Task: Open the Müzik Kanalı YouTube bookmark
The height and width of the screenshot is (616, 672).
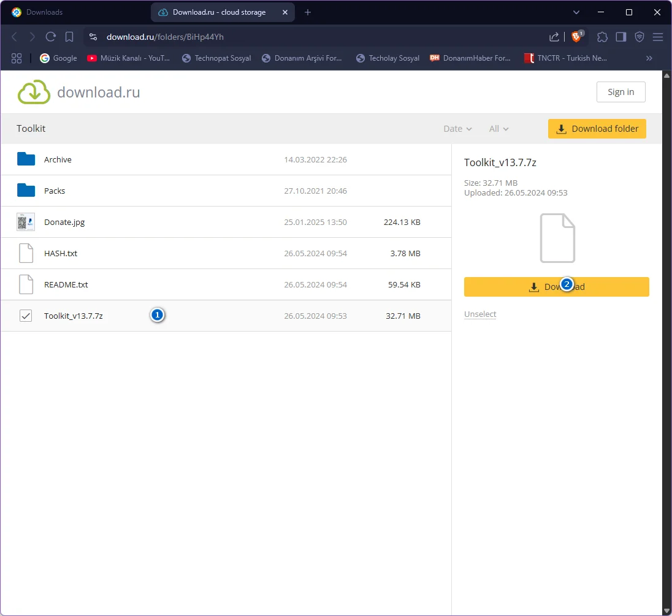Action: 128,58
